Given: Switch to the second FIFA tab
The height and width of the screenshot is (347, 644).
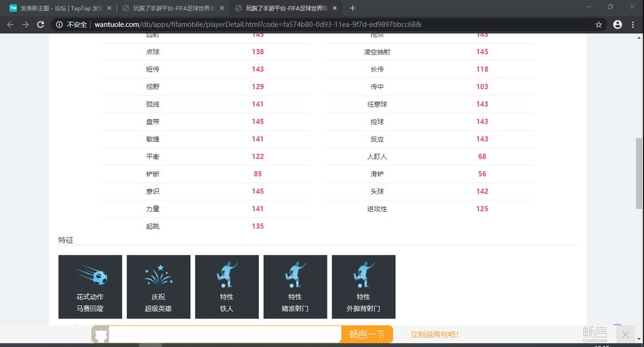Looking at the screenshot, I should click(173, 8).
